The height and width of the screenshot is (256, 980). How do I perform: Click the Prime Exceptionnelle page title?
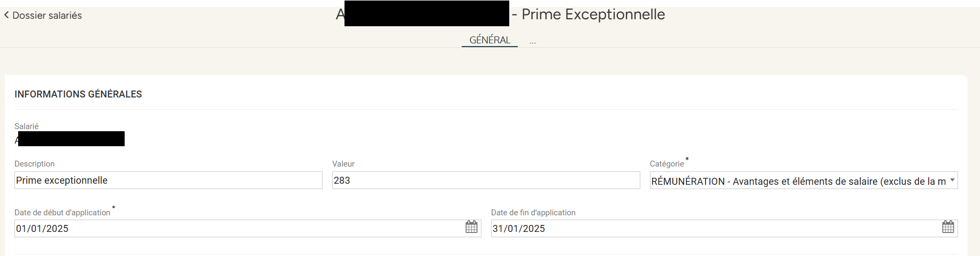(x=593, y=14)
